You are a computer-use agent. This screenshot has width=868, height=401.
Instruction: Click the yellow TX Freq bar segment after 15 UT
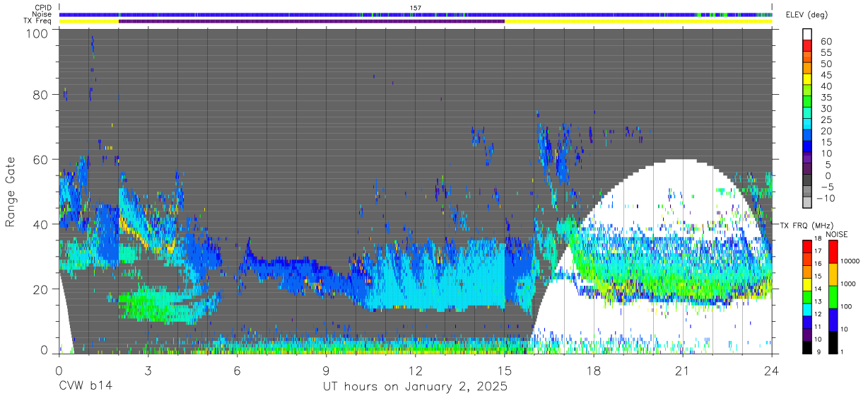[638, 21]
